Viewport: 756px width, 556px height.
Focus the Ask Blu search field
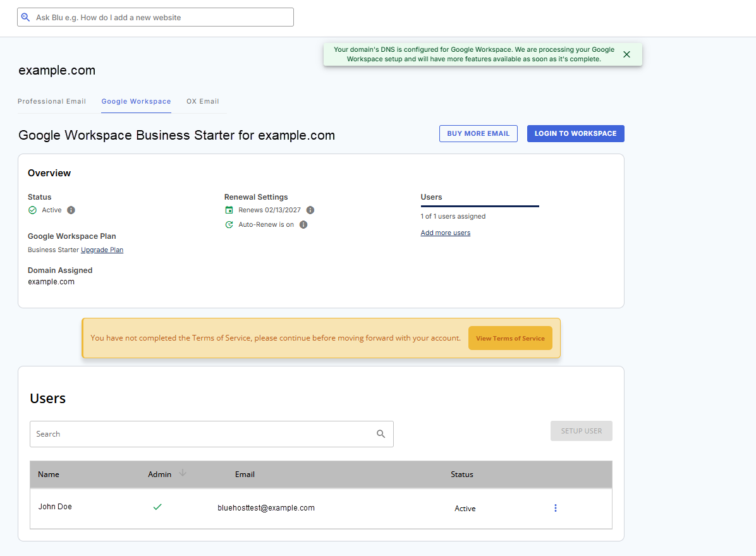point(155,17)
